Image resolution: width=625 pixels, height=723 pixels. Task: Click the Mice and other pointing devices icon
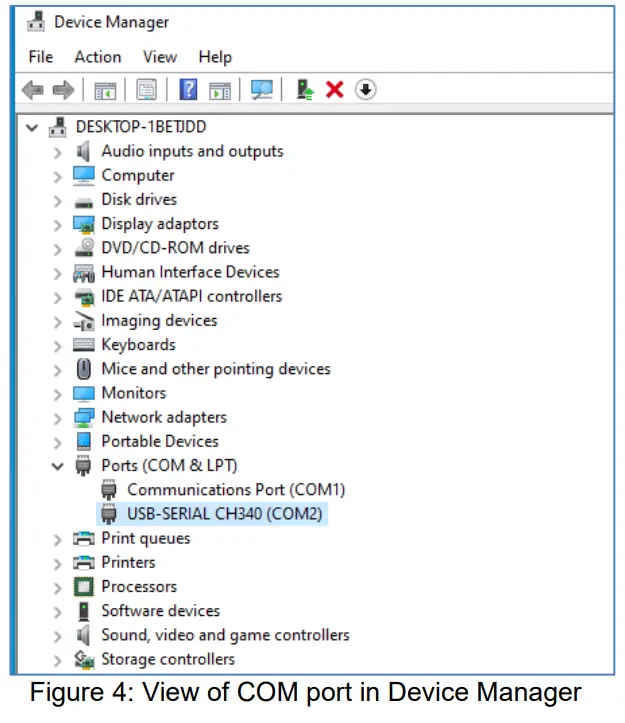coord(83,369)
